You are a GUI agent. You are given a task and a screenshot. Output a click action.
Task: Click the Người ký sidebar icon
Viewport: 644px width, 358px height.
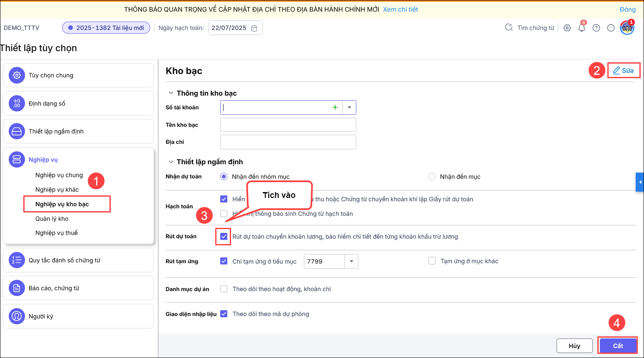pyautogui.click(x=17, y=316)
